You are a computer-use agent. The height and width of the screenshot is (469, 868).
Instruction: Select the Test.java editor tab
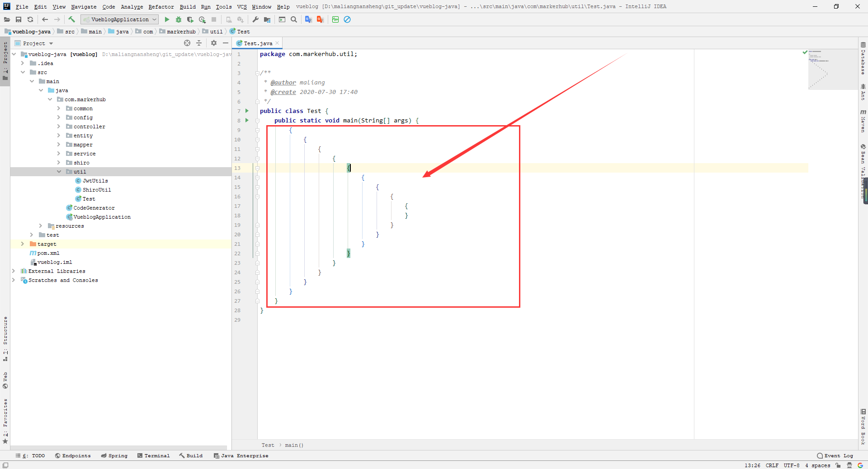point(258,43)
